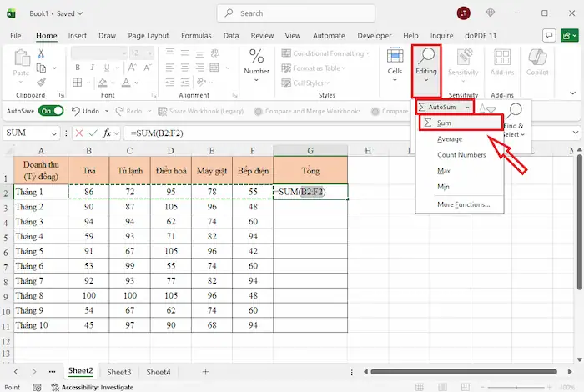Switch to the Formulas ribbon tab
Viewport: 584px width, 392px height.
click(x=196, y=36)
